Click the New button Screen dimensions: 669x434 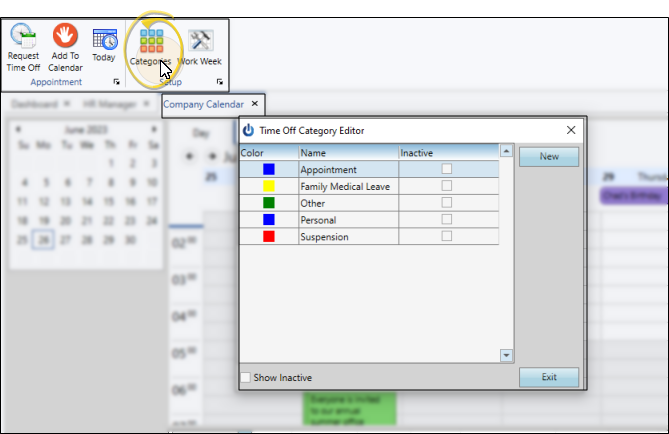click(x=549, y=156)
